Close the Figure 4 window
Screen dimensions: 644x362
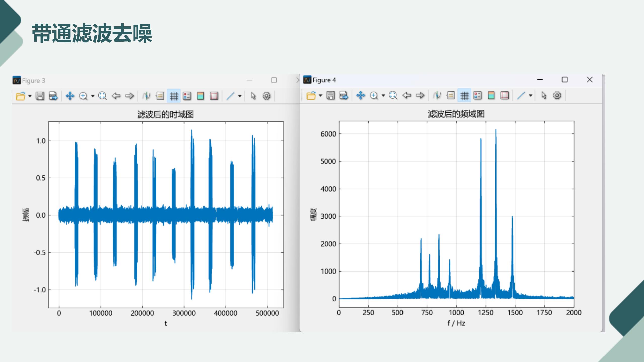(x=590, y=80)
